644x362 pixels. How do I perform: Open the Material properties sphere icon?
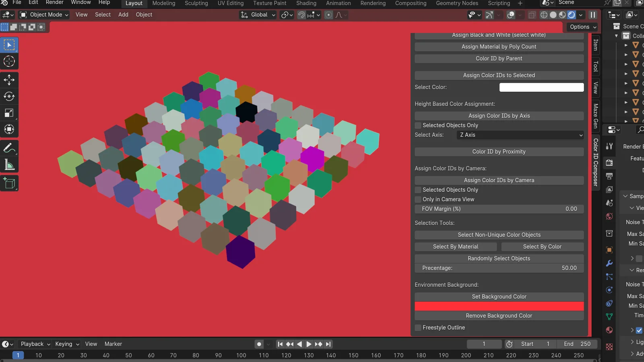tap(609, 330)
